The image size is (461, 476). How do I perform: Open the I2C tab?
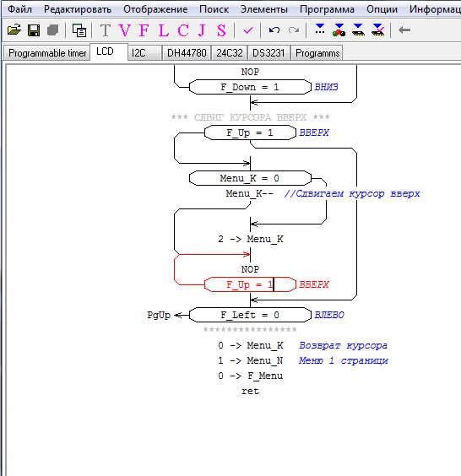[x=144, y=53]
